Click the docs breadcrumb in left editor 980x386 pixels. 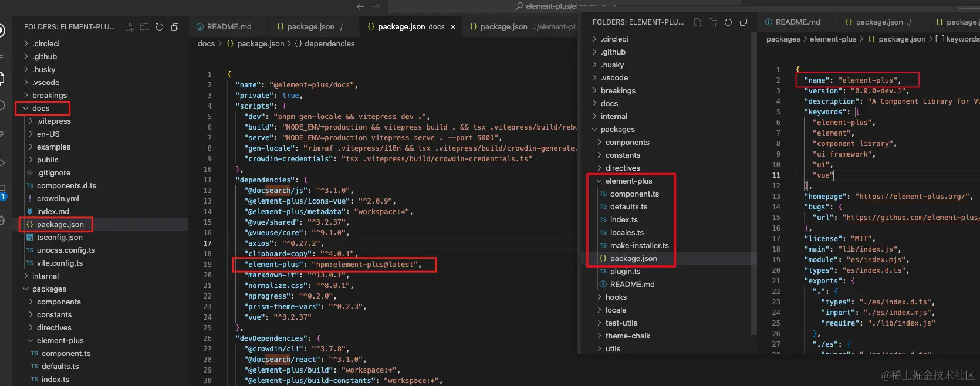(206, 44)
